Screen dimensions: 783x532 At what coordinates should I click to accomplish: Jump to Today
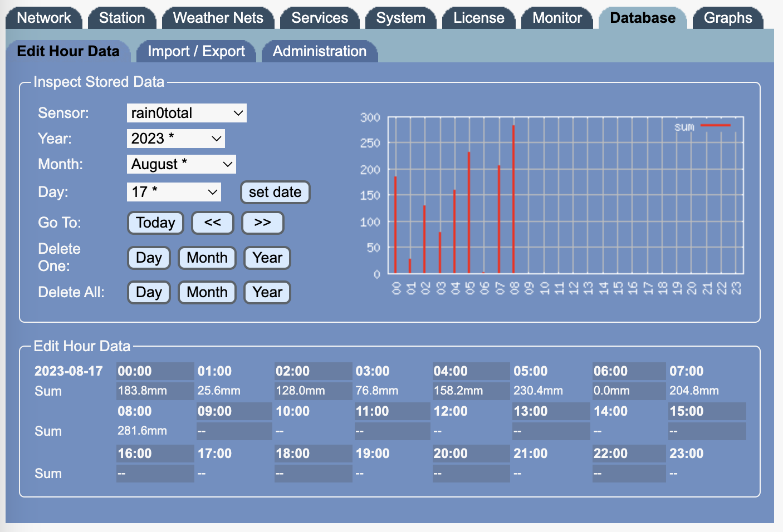(x=155, y=223)
